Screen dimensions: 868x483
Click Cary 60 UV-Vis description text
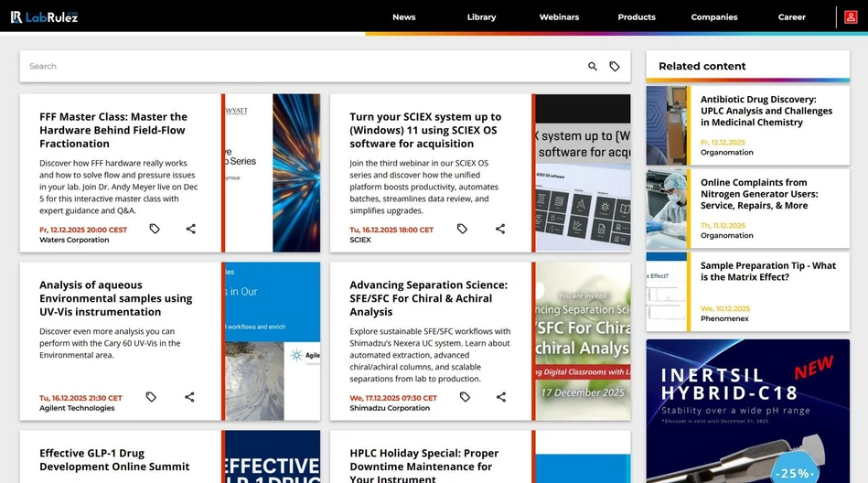coord(110,343)
